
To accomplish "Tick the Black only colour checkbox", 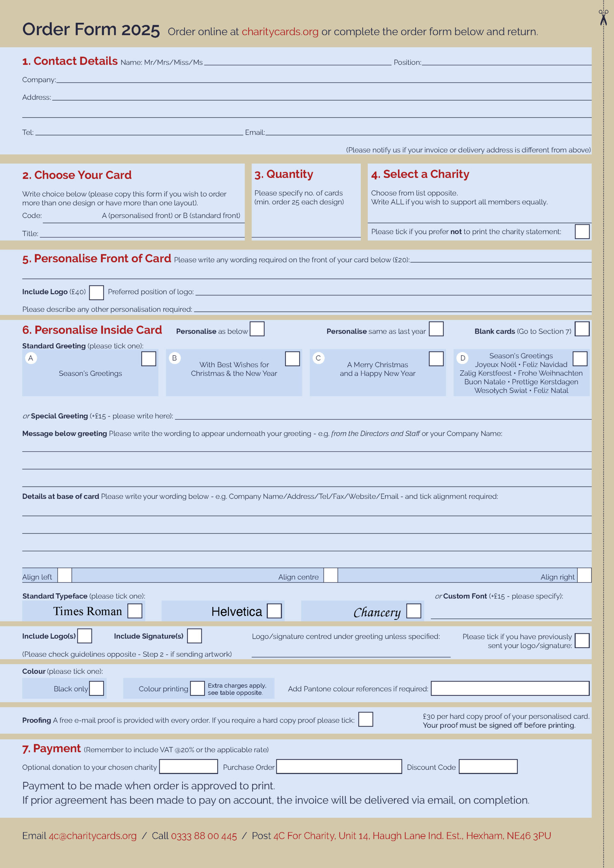I will (x=96, y=688).
